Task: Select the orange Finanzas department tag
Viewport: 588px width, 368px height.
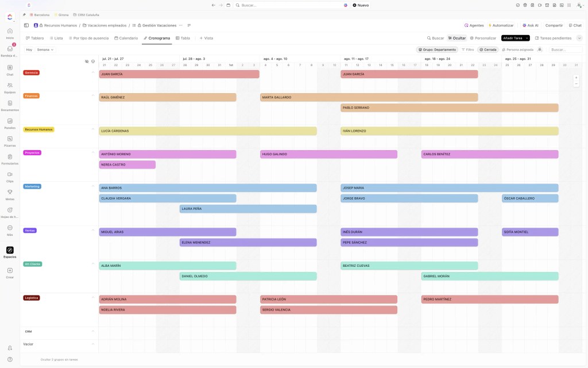Action: point(32,95)
